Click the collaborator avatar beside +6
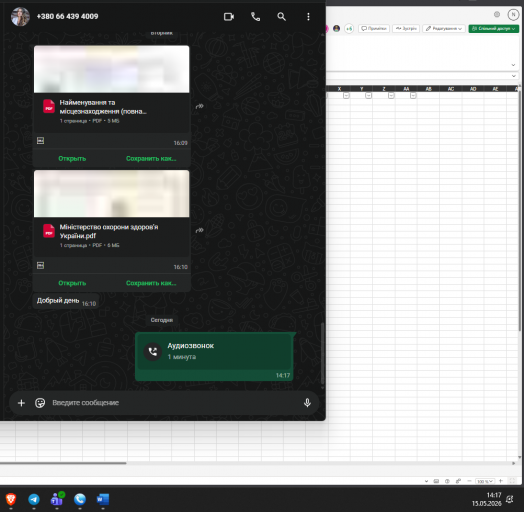This screenshot has width=524, height=512. 337,29
